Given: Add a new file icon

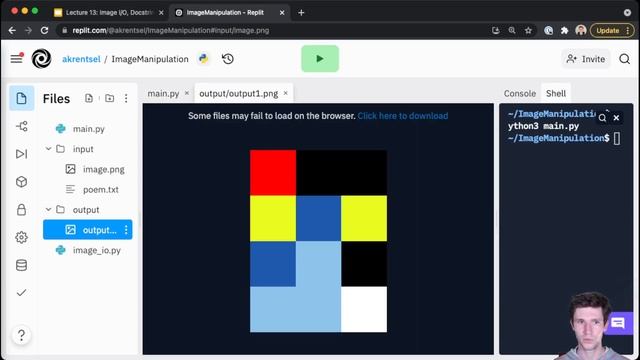Looking at the screenshot, I should 89,98.
